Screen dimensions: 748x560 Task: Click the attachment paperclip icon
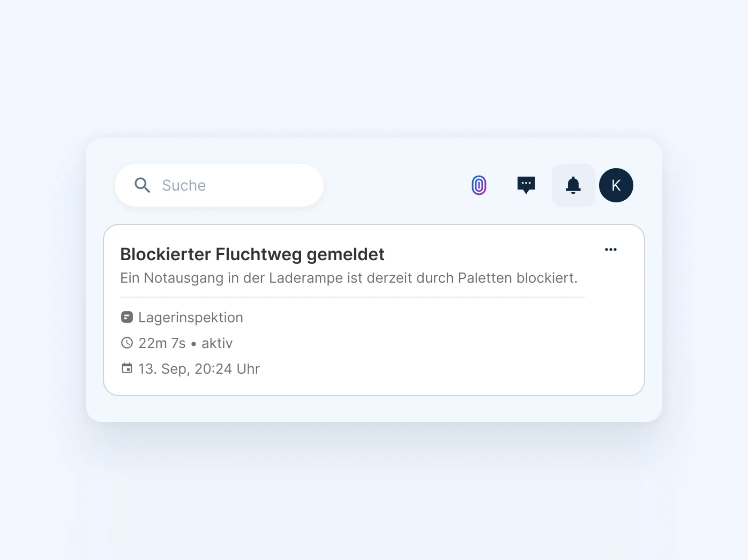pos(478,185)
